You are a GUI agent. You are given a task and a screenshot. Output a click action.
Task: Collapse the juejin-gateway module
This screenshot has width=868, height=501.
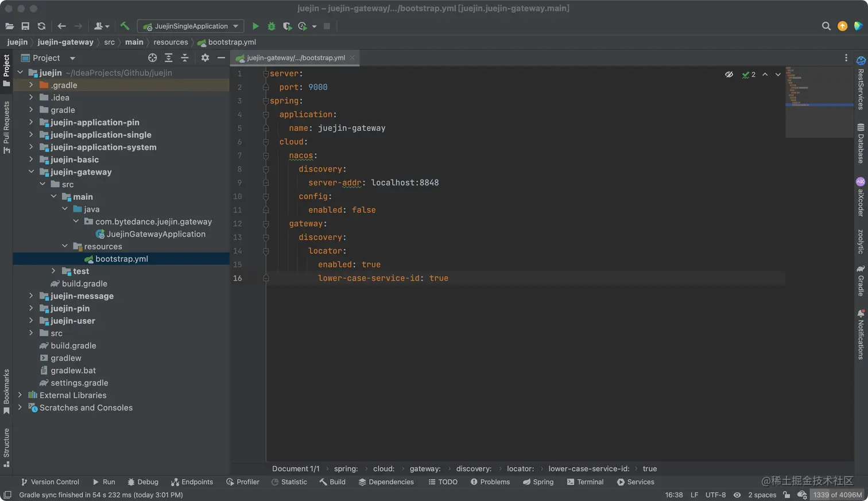(31, 172)
